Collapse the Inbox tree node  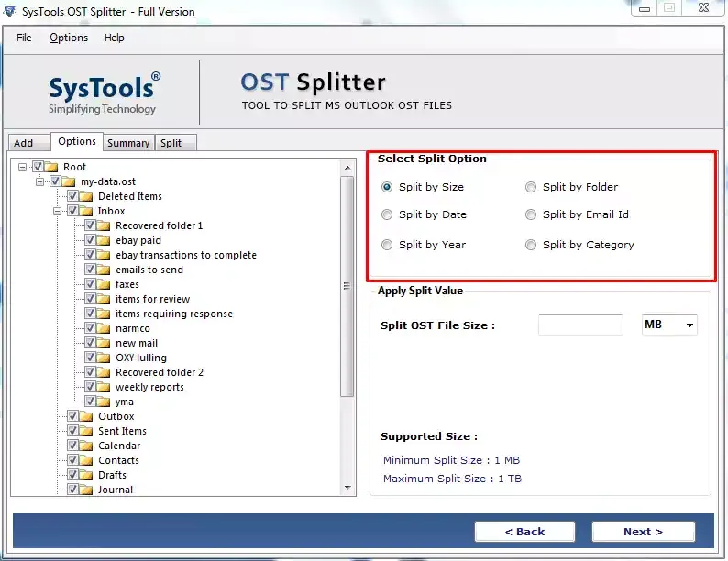tap(57, 211)
